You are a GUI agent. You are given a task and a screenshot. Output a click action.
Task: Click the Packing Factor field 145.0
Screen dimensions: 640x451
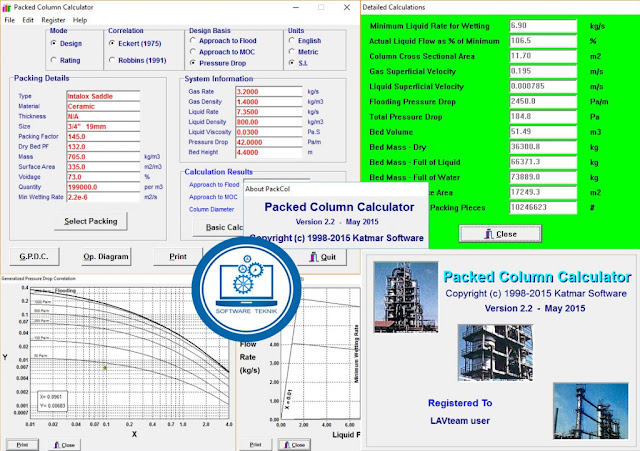point(103,137)
